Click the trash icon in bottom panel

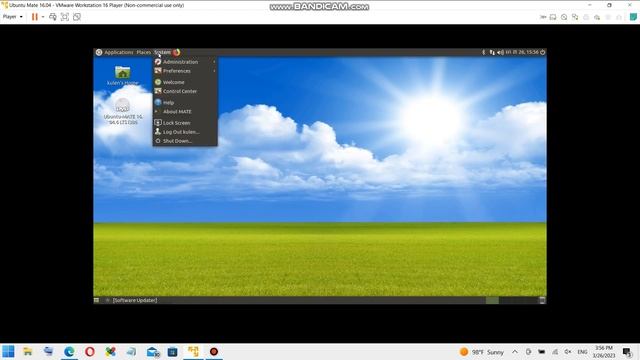point(542,300)
